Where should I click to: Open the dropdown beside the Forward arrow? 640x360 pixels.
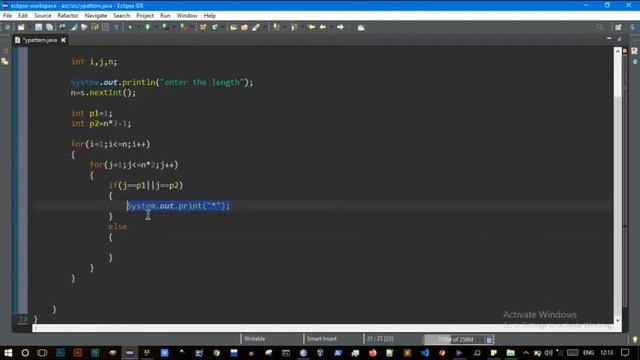coord(349,27)
